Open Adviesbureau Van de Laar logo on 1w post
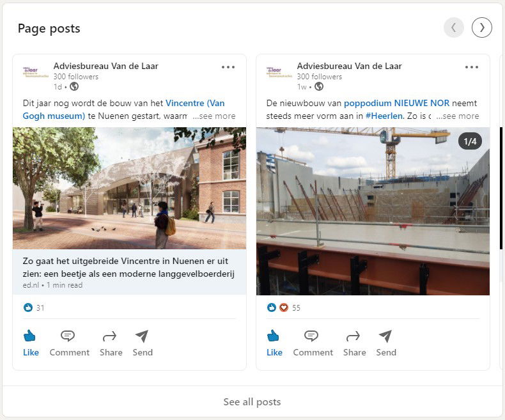Image resolution: width=505 pixels, height=420 pixels. coord(279,72)
